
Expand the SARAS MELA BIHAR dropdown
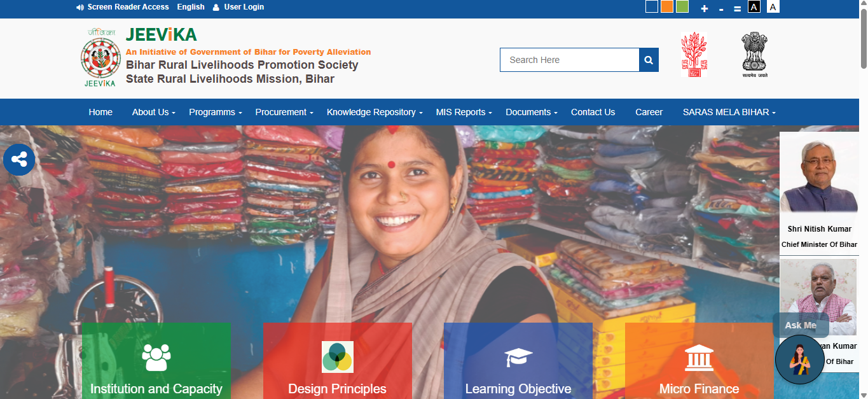coord(729,112)
